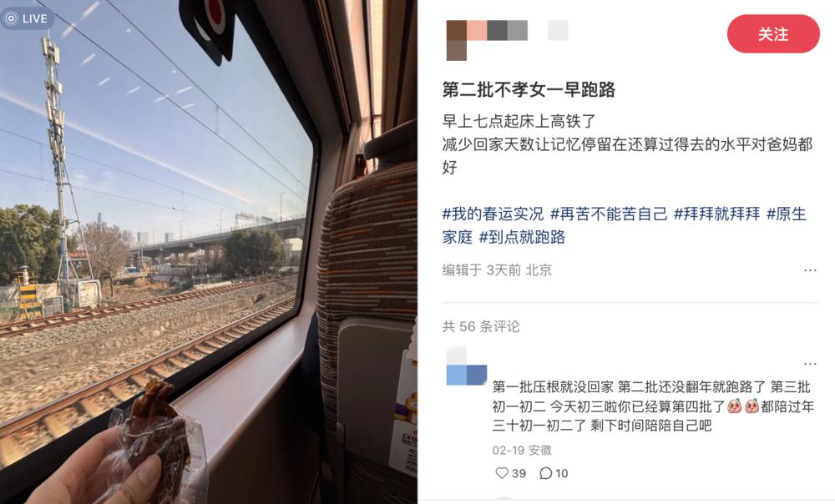835x504 pixels.
Task: Click the post title 第二批不孝女一早跑路
Action: coord(529,90)
